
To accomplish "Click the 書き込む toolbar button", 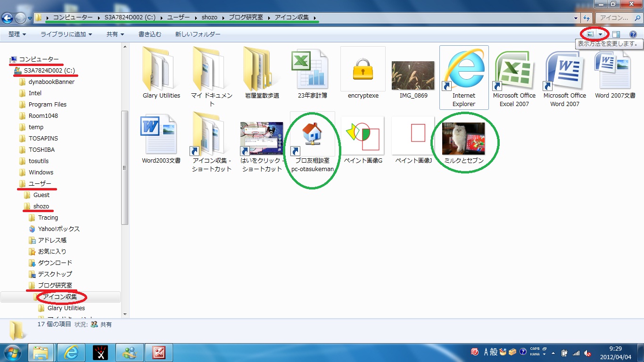I will 150,34.
